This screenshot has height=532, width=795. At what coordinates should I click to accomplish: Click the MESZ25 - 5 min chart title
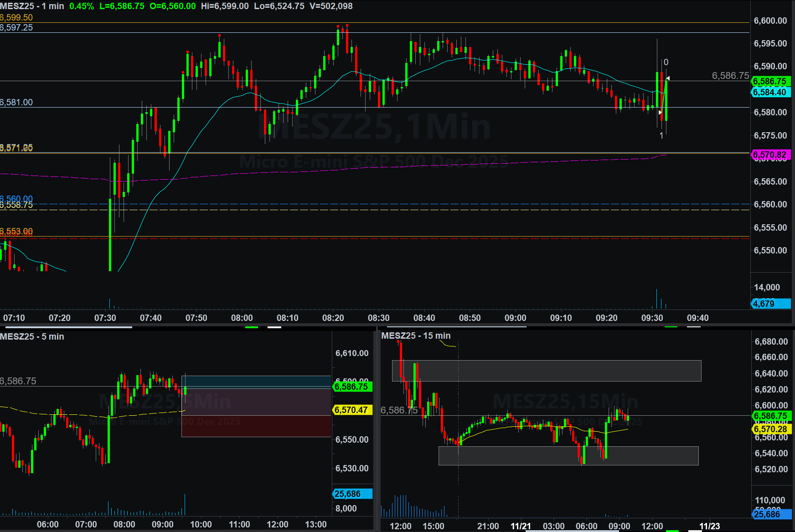32,336
